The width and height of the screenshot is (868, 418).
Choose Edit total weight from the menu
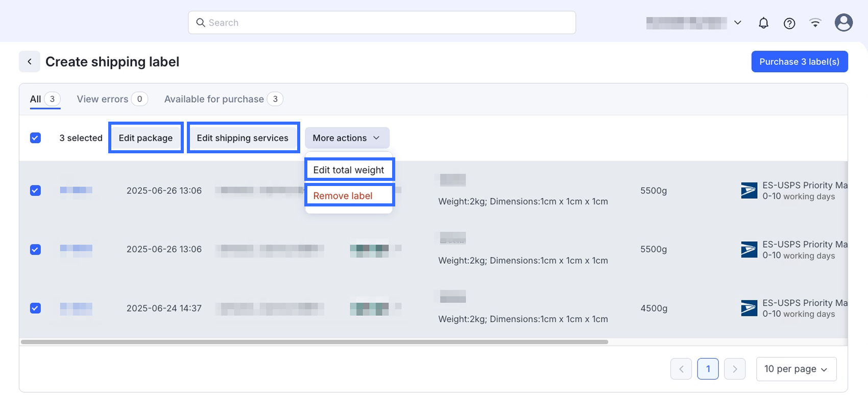coord(349,170)
